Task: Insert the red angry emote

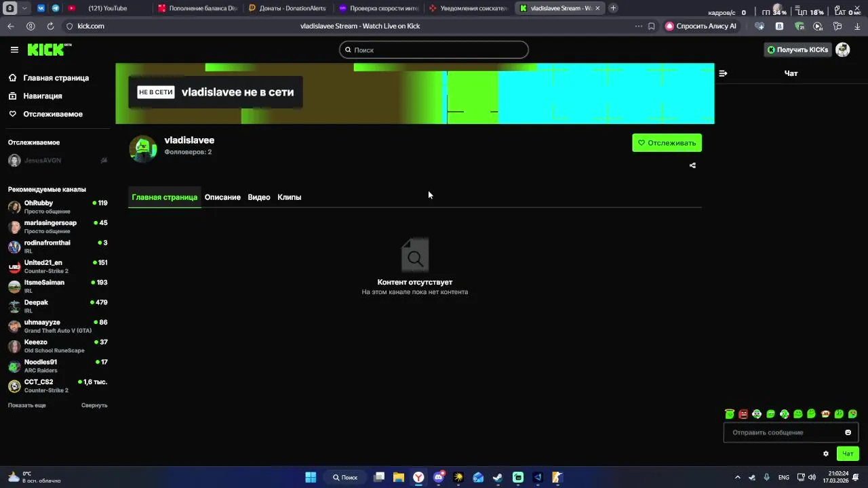Action: point(743,414)
